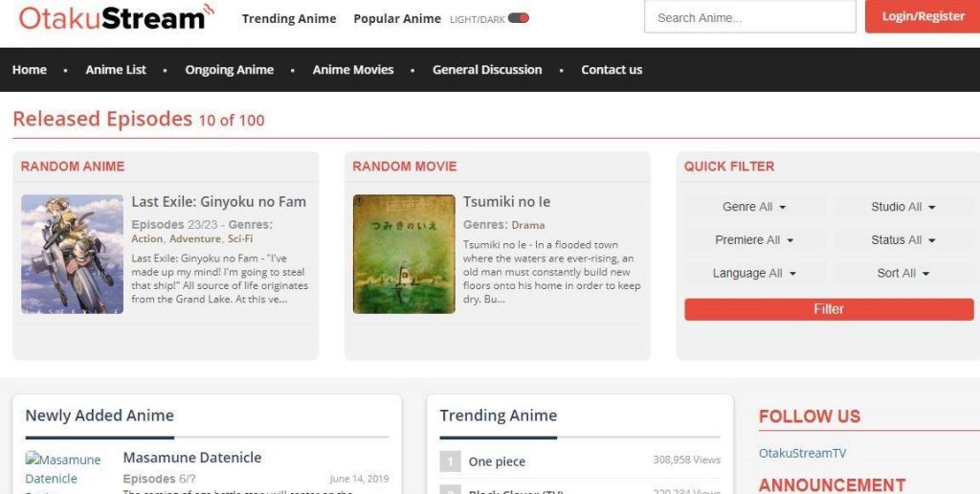Screen dimensions: 980x494
Task: Open the Anime Movies menu item
Action: 353,70
